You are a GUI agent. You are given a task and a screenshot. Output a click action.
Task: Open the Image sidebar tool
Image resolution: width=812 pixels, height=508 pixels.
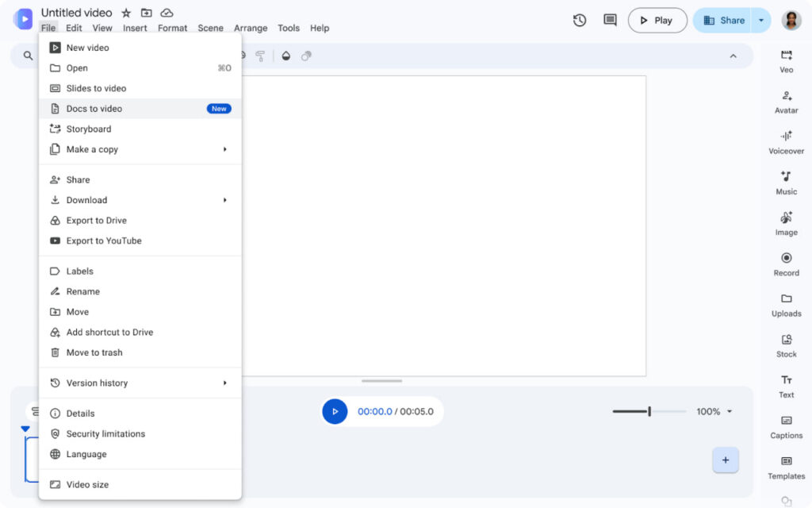[786, 224]
